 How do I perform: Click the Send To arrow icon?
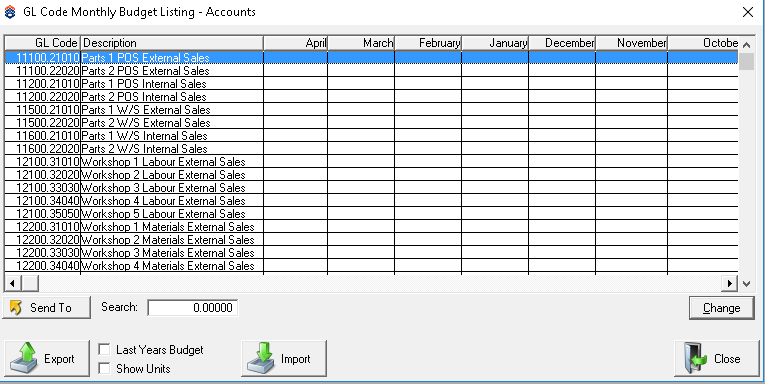click(x=16, y=307)
